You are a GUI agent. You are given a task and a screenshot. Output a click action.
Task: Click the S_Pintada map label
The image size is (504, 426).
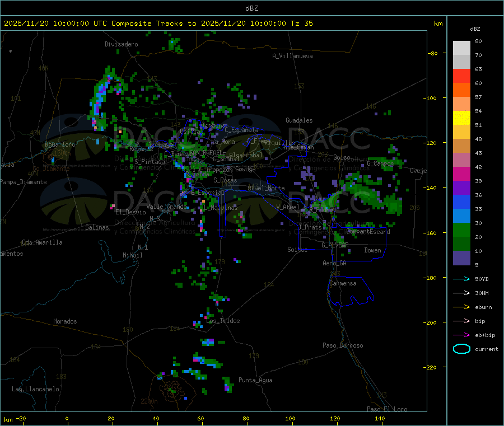point(150,162)
